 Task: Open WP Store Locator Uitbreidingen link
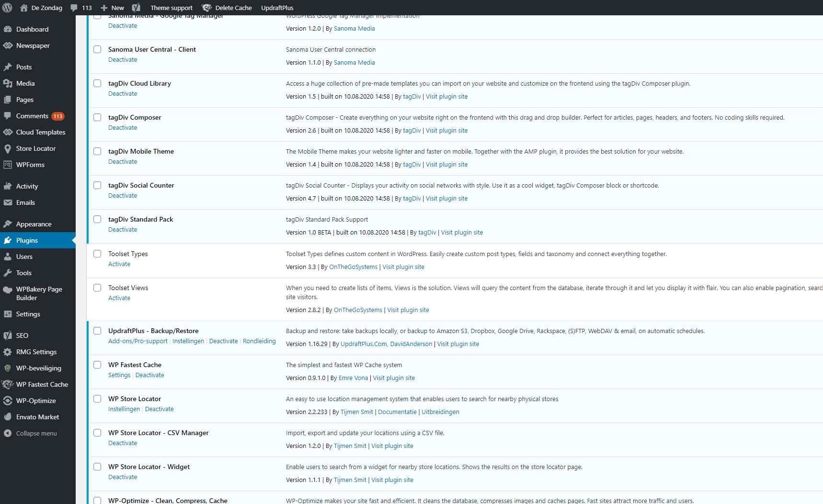pyautogui.click(x=440, y=412)
